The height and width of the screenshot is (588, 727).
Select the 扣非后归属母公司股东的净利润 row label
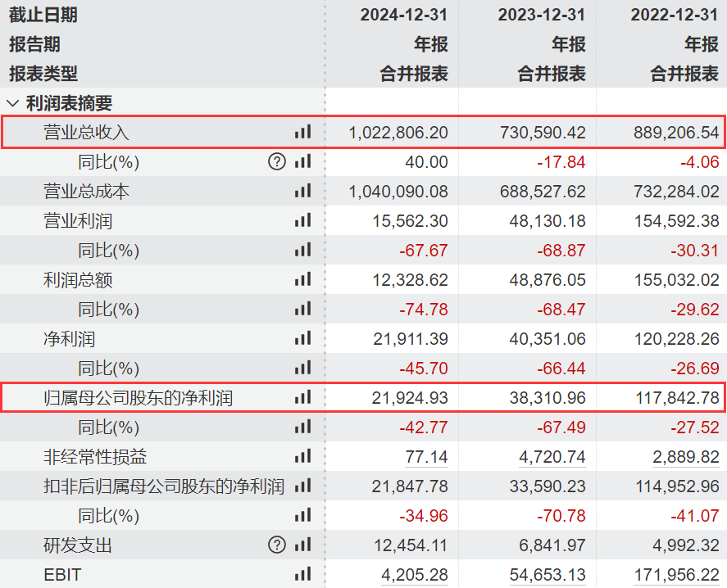(x=164, y=486)
